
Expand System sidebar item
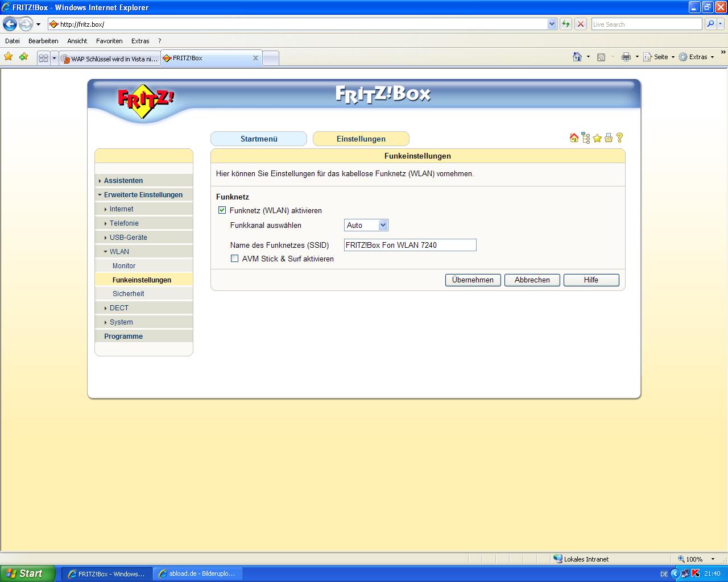tap(143, 322)
